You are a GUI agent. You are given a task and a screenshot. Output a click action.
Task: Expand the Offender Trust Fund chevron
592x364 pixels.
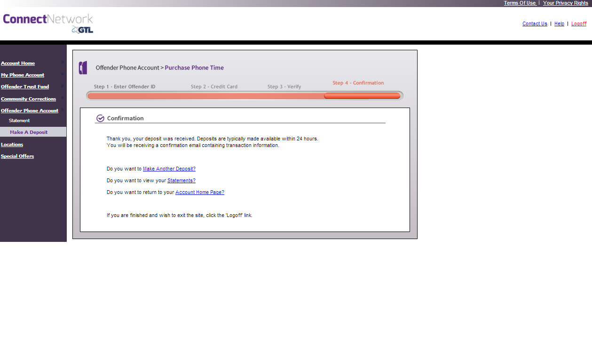(62, 86)
